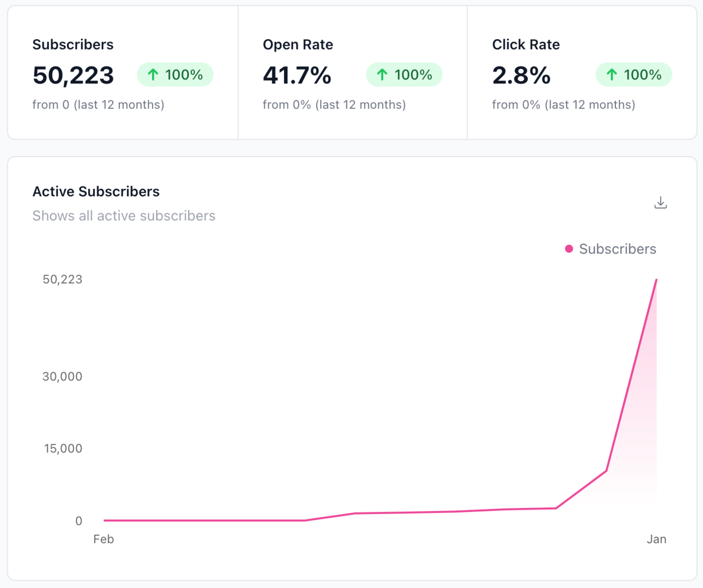Click the Subscribers card heading
This screenshot has height=588, width=703.
pos(73,45)
